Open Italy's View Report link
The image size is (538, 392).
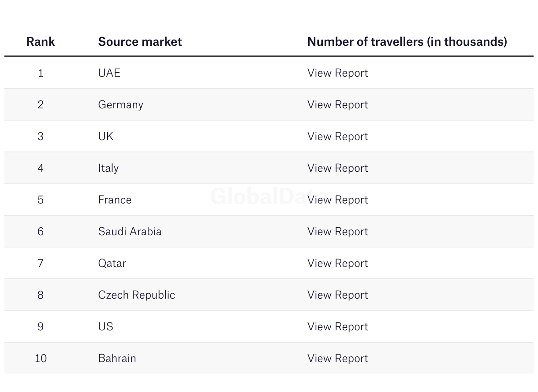[337, 168]
